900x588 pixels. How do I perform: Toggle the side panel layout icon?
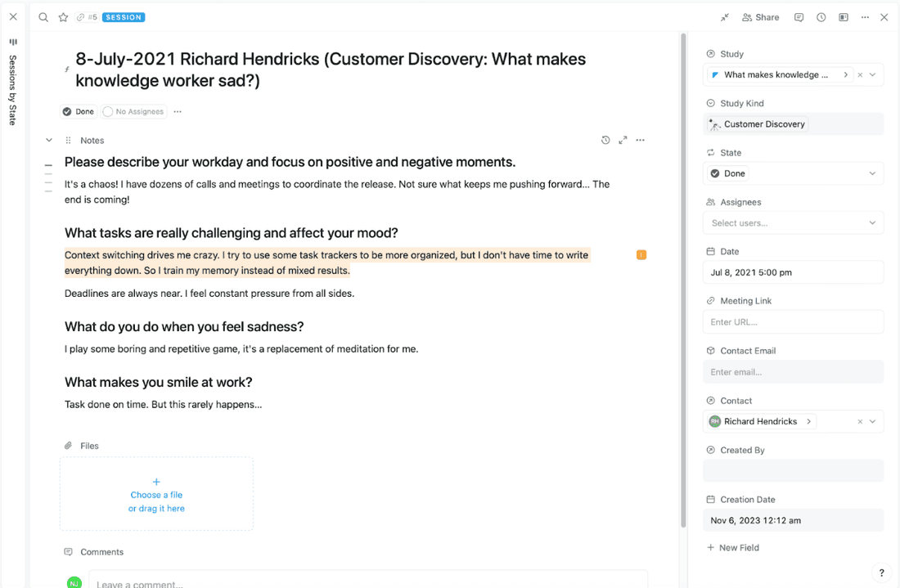pos(844,17)
